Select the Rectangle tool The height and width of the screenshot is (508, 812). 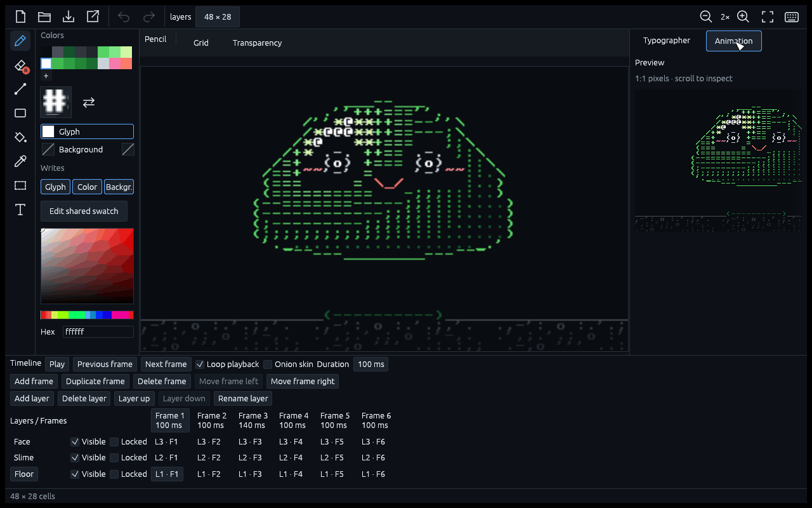point(20,113)
